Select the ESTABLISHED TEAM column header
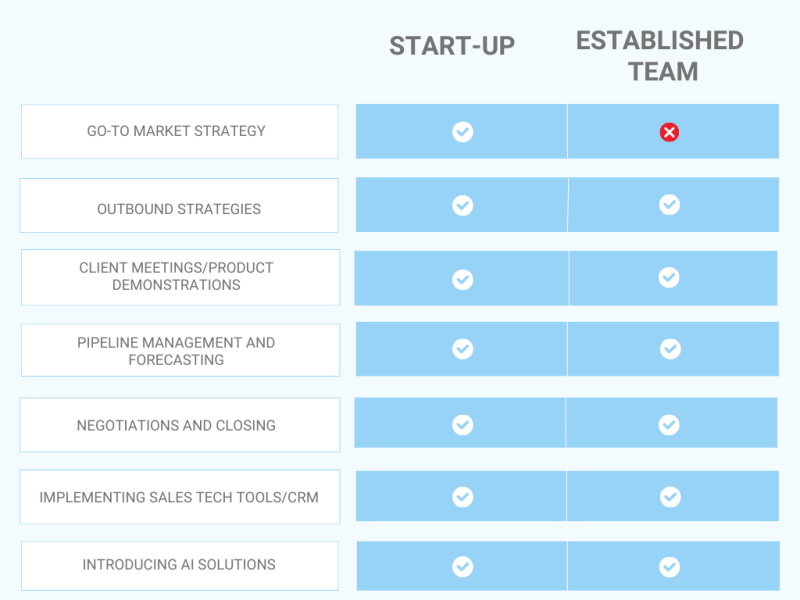 tap(660, 55)
